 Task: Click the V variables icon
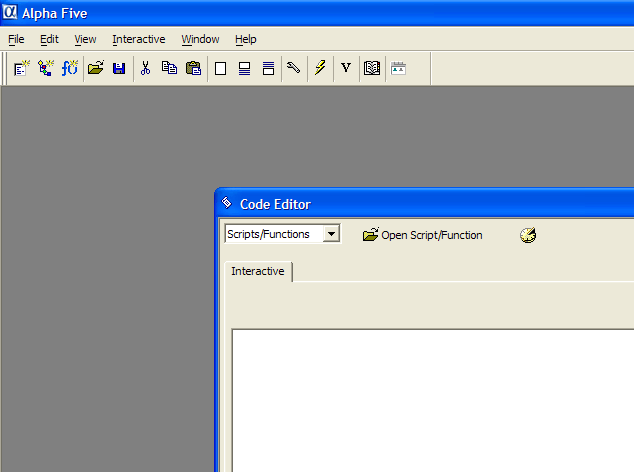click(346, 67)
